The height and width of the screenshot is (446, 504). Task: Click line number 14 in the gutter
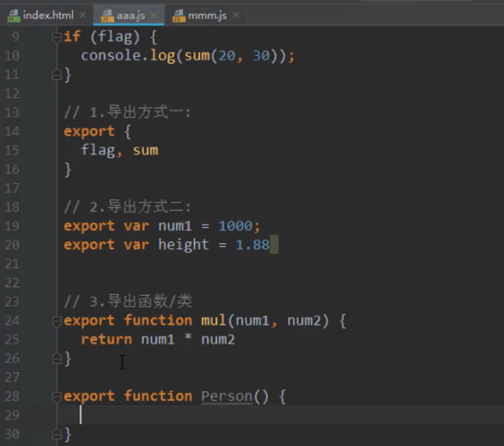[12, 132]
